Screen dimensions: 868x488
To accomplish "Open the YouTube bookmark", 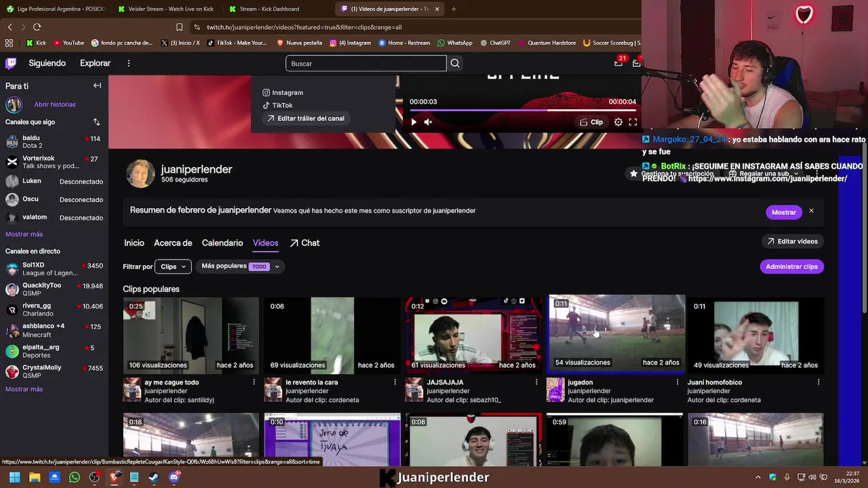I will [68, 43].
